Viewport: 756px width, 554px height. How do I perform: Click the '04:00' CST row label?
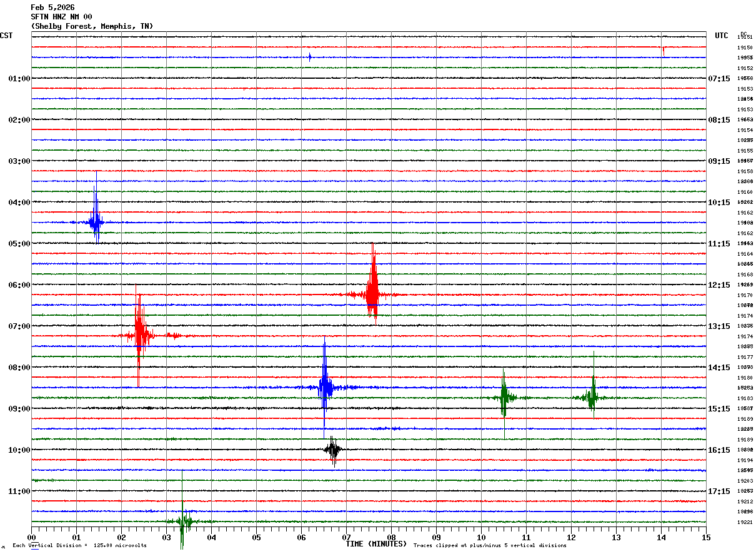click(x=19, y=203)
